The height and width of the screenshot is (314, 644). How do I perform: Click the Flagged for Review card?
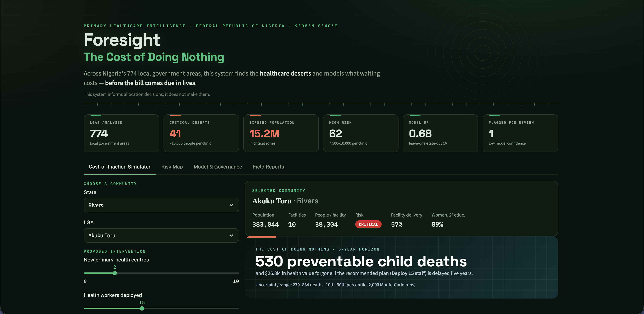coord(520,133)
